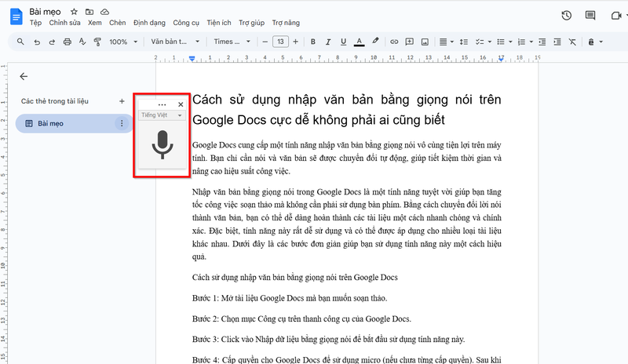Toggle italic formatting
This screenshot has width=628, height=364.
328,42
